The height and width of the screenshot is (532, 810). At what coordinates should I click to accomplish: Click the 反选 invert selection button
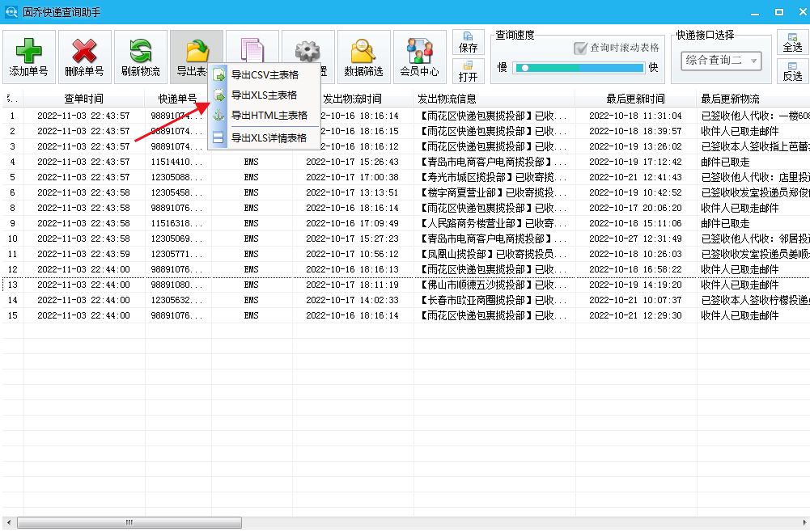point(793,70)
